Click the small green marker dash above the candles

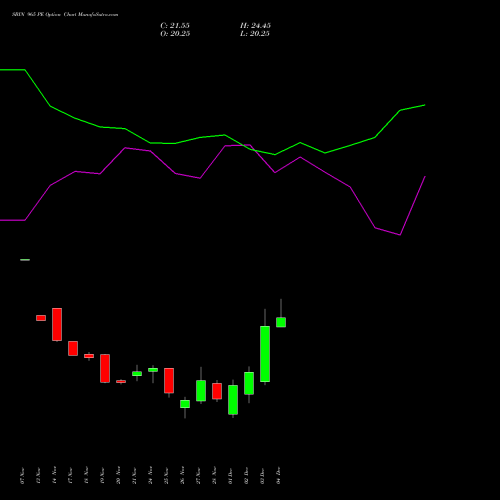pos(25,260)
